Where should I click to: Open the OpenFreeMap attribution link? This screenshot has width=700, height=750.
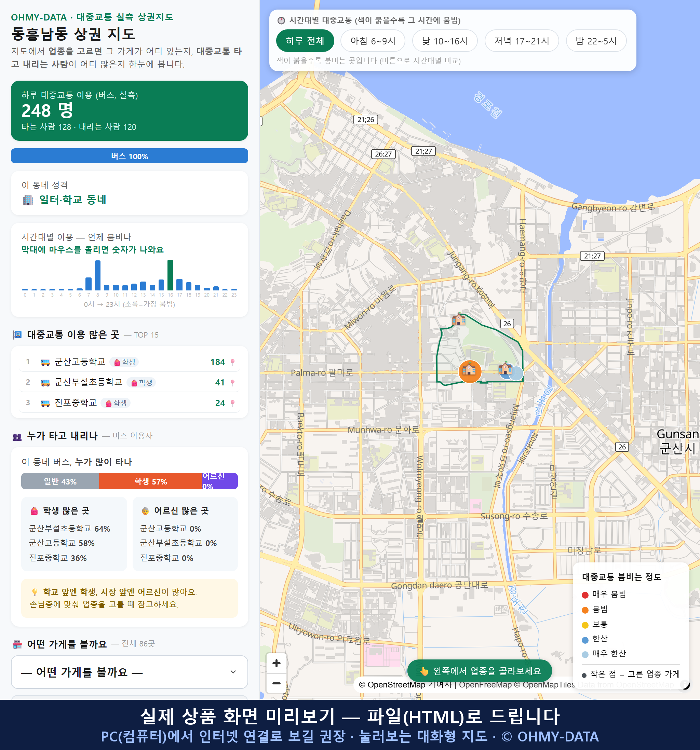[485, 684]
